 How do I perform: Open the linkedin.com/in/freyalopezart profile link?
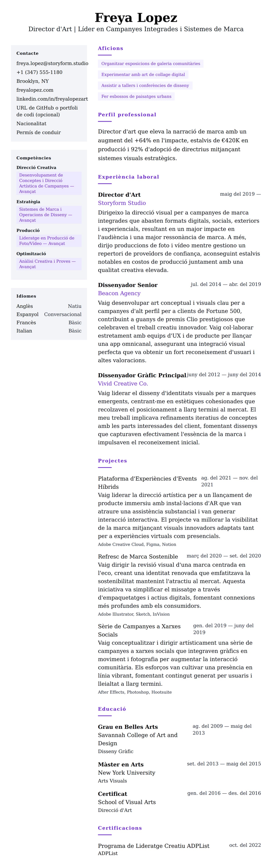pos(52,99)
